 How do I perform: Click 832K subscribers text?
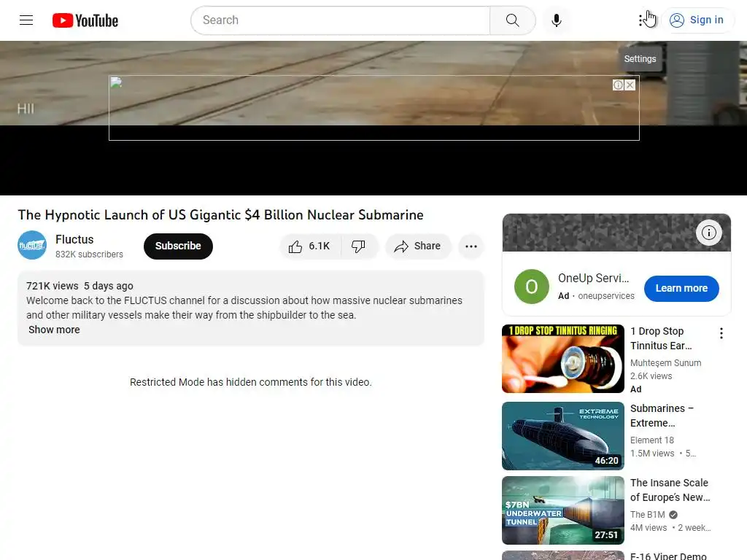[89, 254]
